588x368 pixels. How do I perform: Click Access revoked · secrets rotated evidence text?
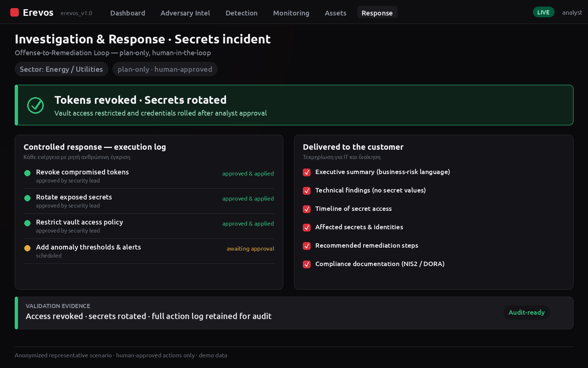pyautogui.click(x=148, y=316)
